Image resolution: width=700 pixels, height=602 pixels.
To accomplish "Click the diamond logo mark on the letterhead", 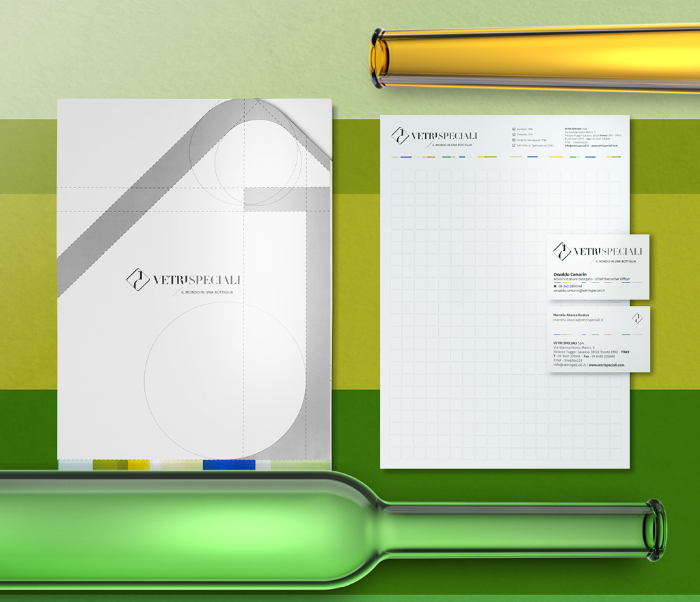I will coord(400,135).
